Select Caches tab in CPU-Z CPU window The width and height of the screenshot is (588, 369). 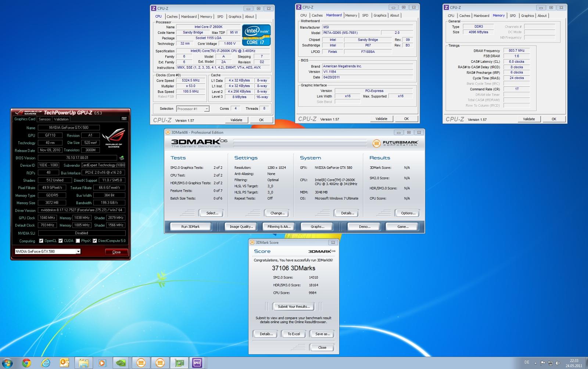[172, 17]
